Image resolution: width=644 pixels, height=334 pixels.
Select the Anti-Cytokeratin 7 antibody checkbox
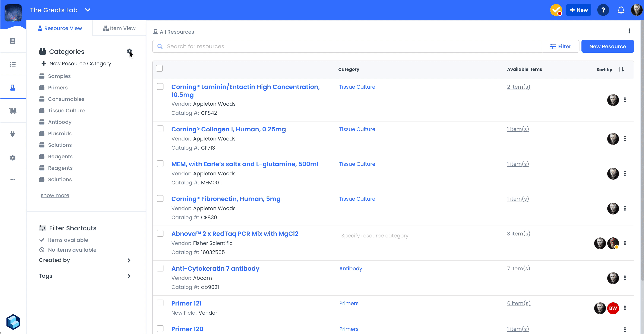tap(160, 268)
